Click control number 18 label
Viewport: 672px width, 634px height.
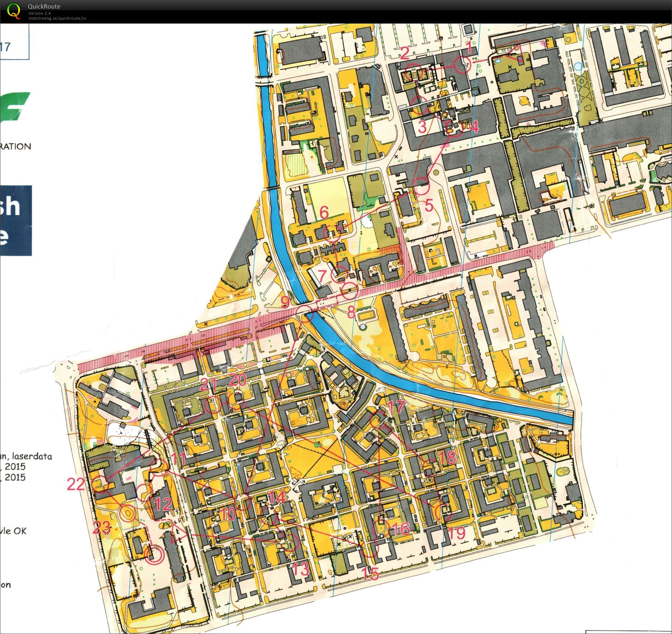446,457
